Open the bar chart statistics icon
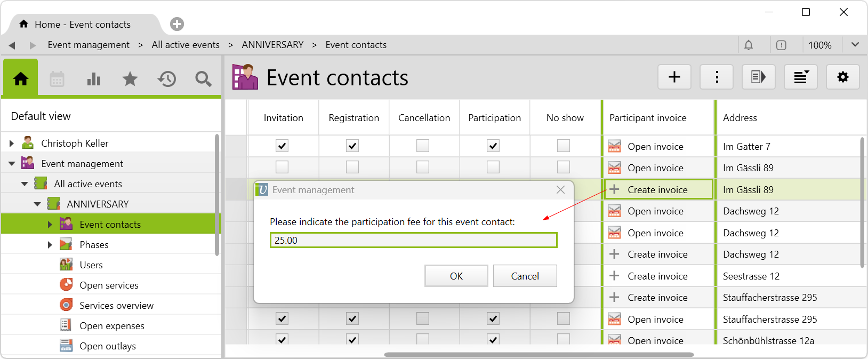This screenshot has width=868, height=359. tap(94, 79)
